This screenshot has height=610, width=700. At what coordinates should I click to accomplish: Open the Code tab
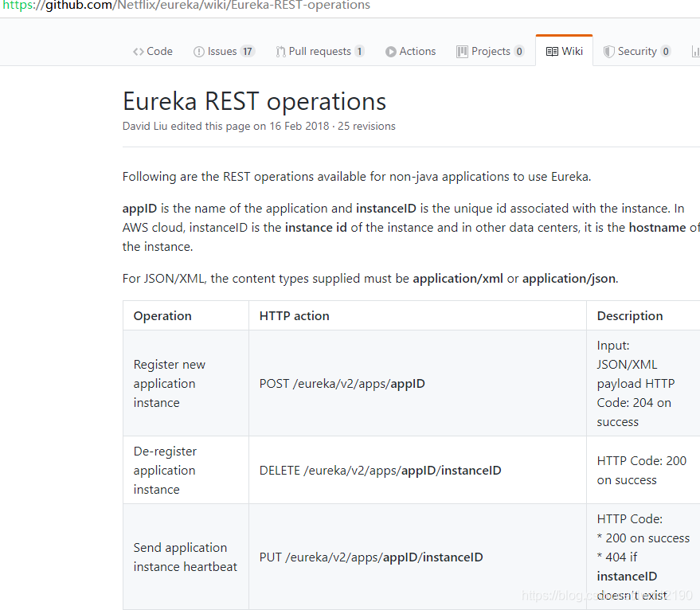pyautogui.click(x=153, y=52)
